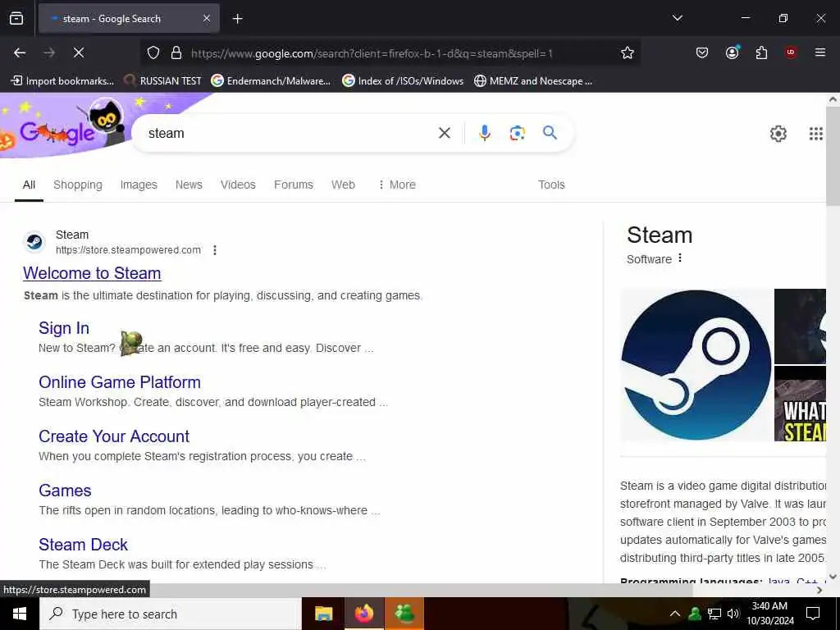840x630 pixels.
Task: Expand the More search filters menu
Action: [397, 185]
